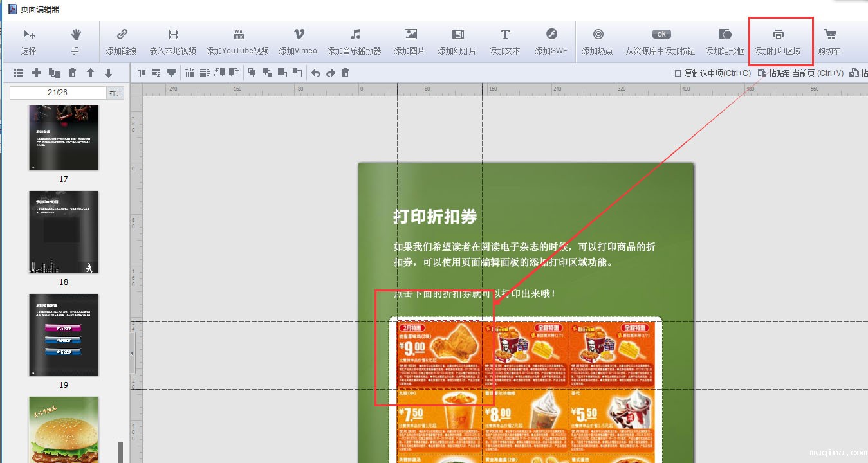Click 添加音乐播放器 music player tool
This screenshot has height=463, width=868.
[354, 41]
